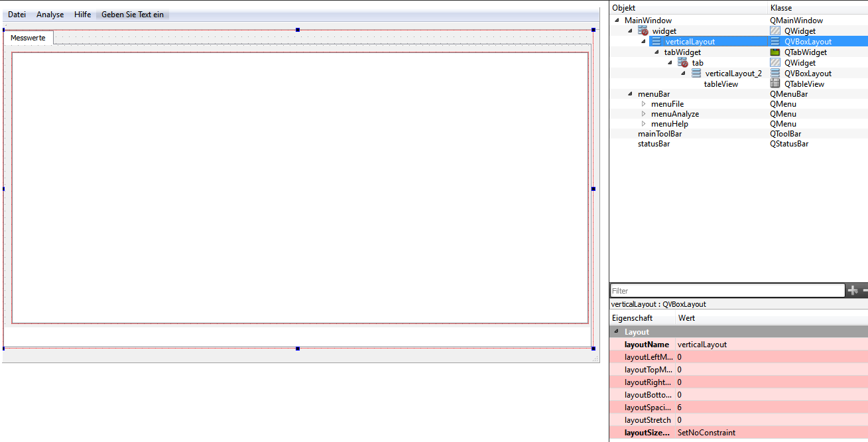Collapse the MainWindow root node
868x442 pixels.
[x=617, y=21]
